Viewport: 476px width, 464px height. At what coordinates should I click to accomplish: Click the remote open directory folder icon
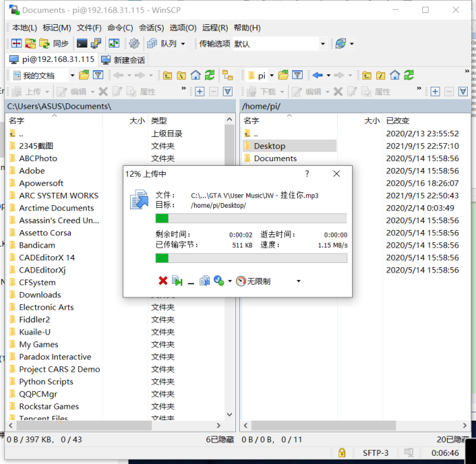click(x=283, y=75)
